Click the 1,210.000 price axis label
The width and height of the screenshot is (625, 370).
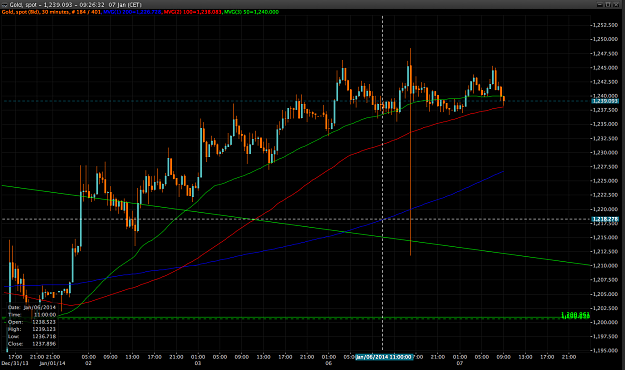(x=605, y=266)
